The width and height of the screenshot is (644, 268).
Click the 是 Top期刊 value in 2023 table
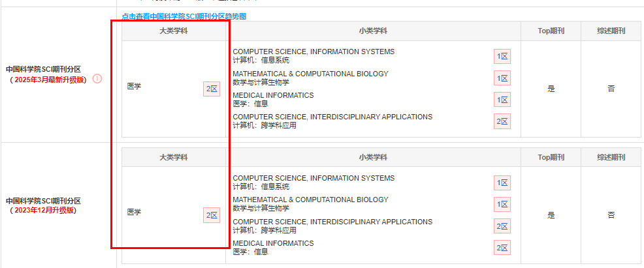click(551, 215)
